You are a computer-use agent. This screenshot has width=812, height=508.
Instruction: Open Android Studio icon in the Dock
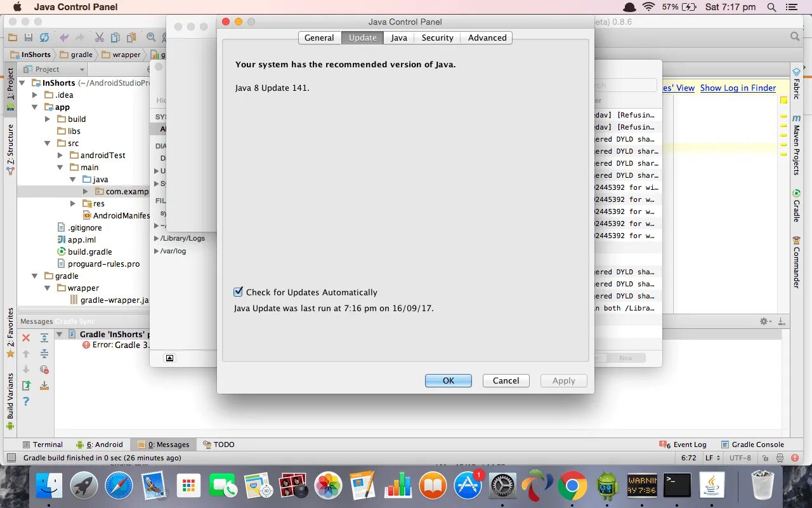607,487
